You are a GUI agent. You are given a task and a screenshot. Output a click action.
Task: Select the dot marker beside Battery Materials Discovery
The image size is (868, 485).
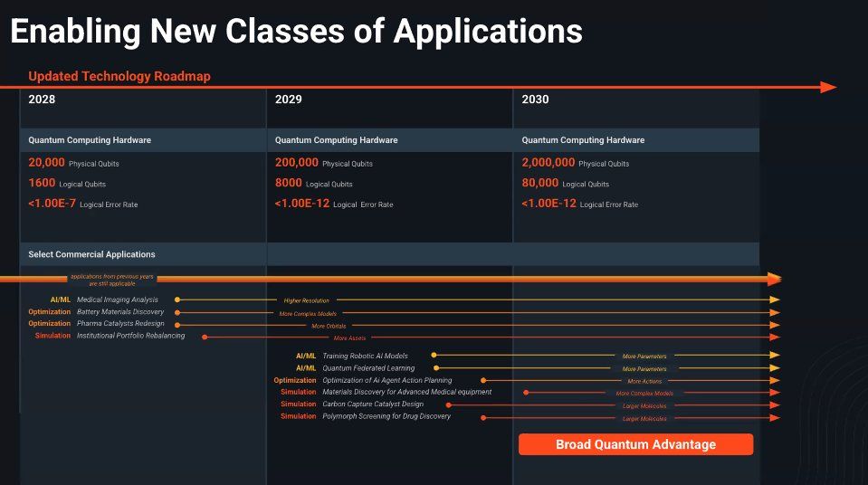[x=177, y=312]
